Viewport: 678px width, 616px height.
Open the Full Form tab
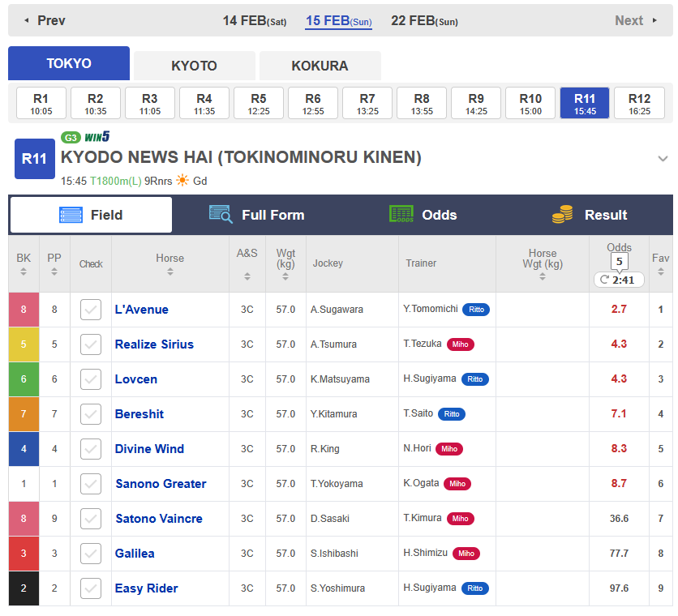coord(257,215)
